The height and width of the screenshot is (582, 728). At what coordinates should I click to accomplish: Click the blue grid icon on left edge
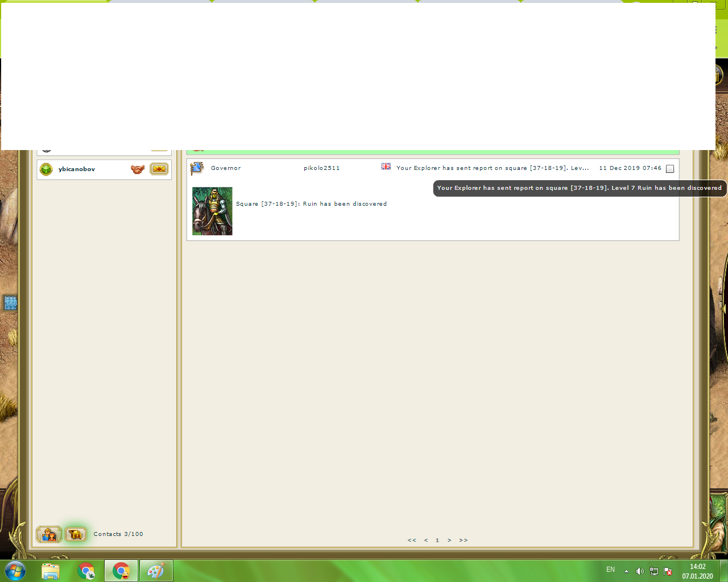click(10, 303)
